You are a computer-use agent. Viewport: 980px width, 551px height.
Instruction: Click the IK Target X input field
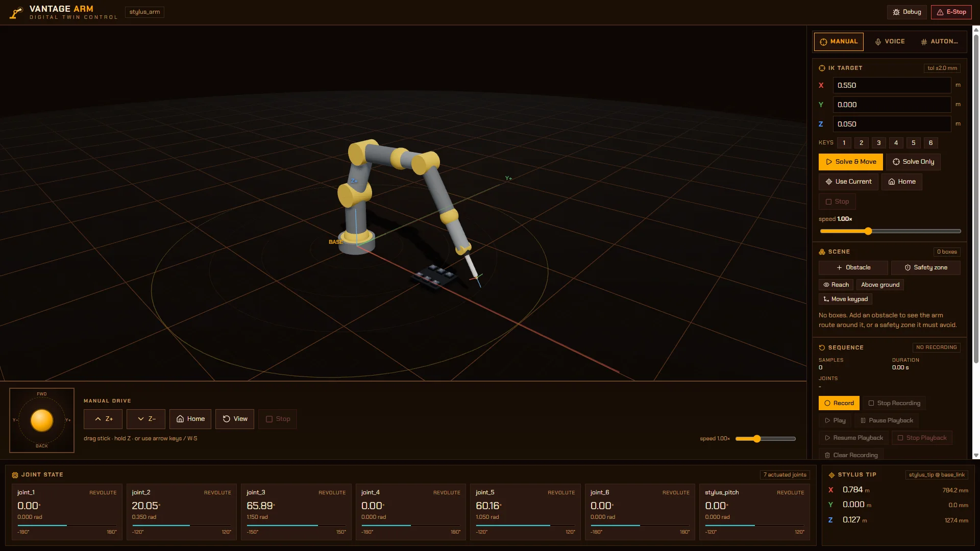point(892,85)
